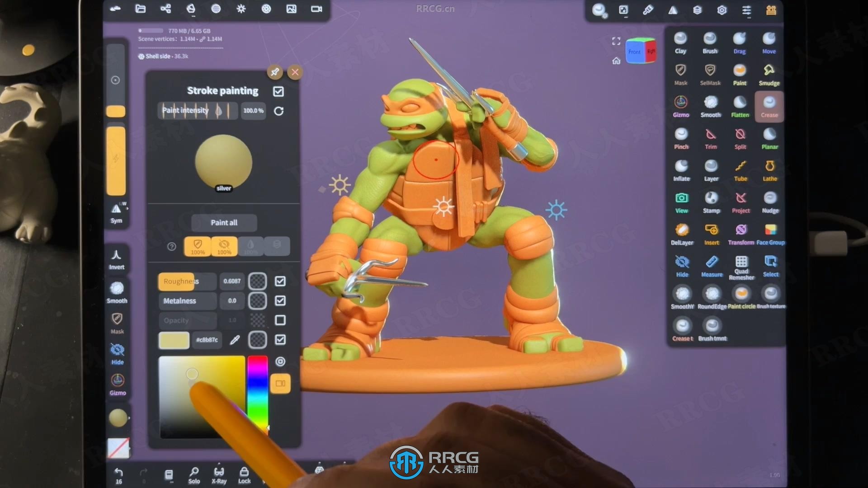The image size is (868, 488).
Task: Select the Flatten tool
Action: 740,107
